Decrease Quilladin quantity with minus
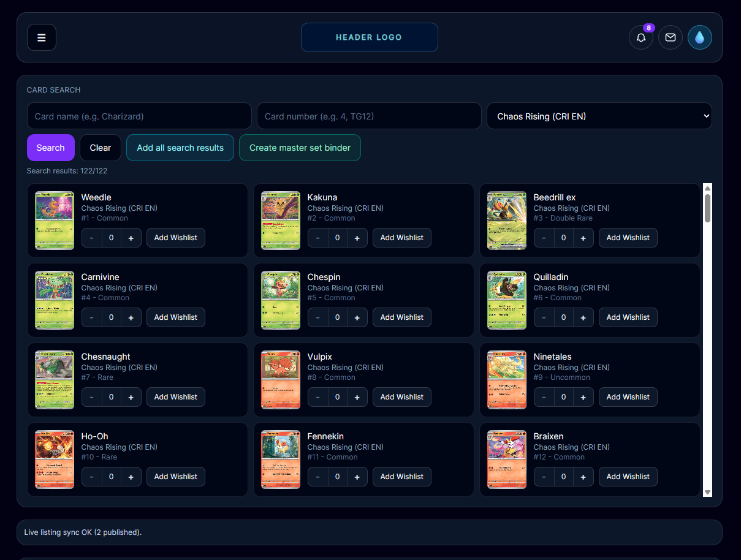 (544, 317)
